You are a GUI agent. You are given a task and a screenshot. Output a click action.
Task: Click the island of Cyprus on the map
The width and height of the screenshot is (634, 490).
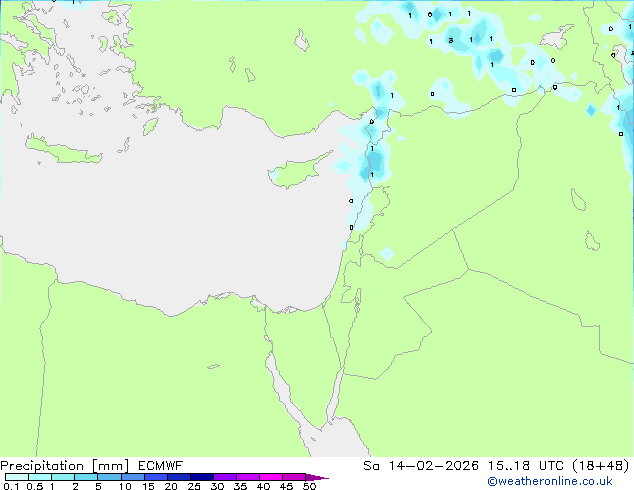(x=297, y=172)
